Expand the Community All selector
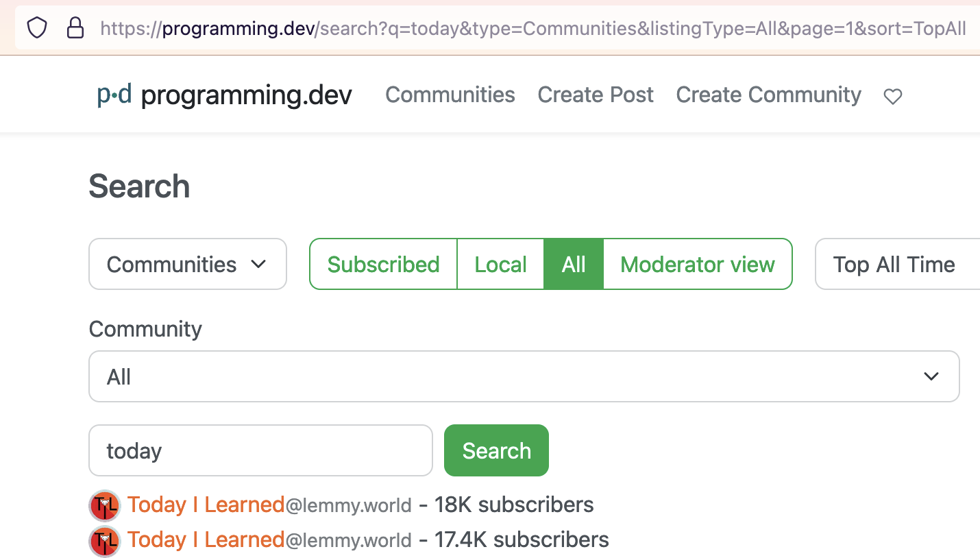Image resolution: width=980 pixels, height=558 pixels. click(524, 376)
